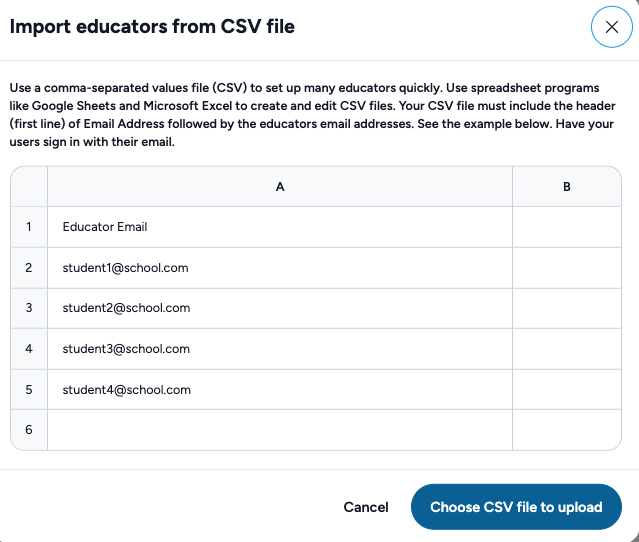Select the Educator Email cell
Viewport: 639px width, 542px height.
click(x=280, y=227)
